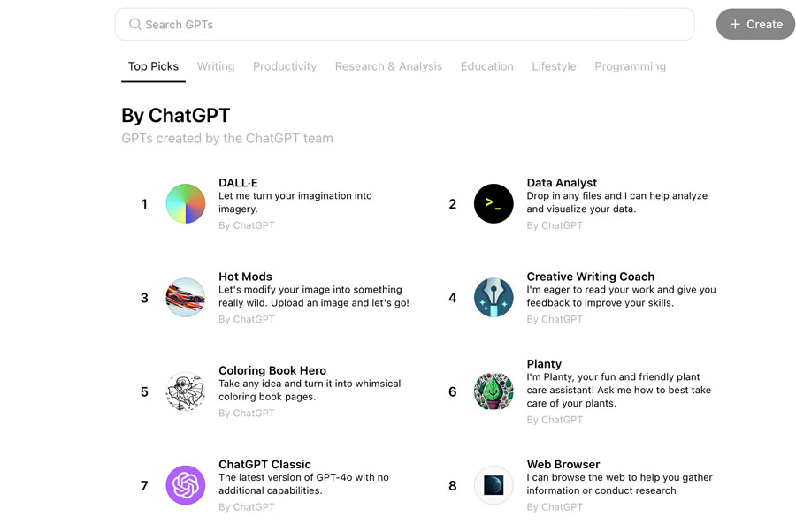Click rank number 7 beside ChatGPT Classic
This screenshot has height=532, width=796.
click(144, 485)
